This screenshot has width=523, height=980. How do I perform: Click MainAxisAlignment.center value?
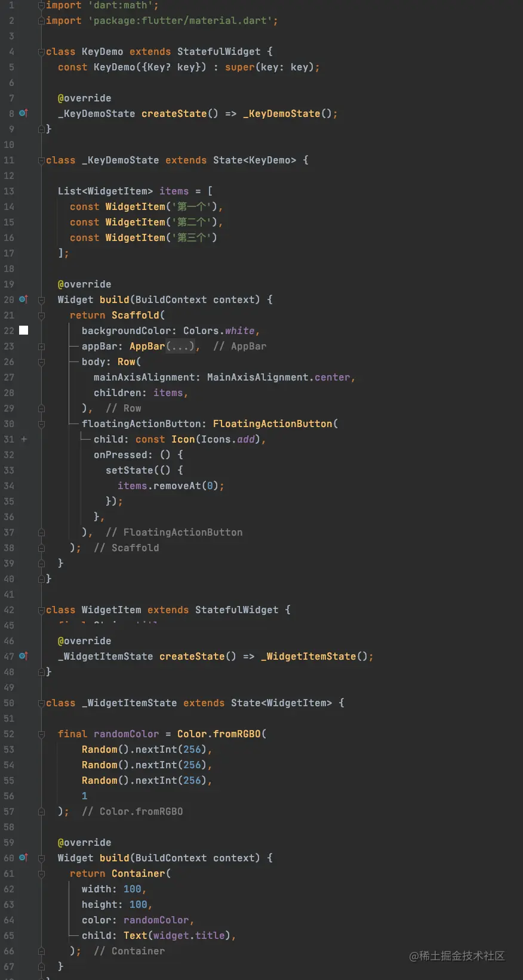(278, 377)
